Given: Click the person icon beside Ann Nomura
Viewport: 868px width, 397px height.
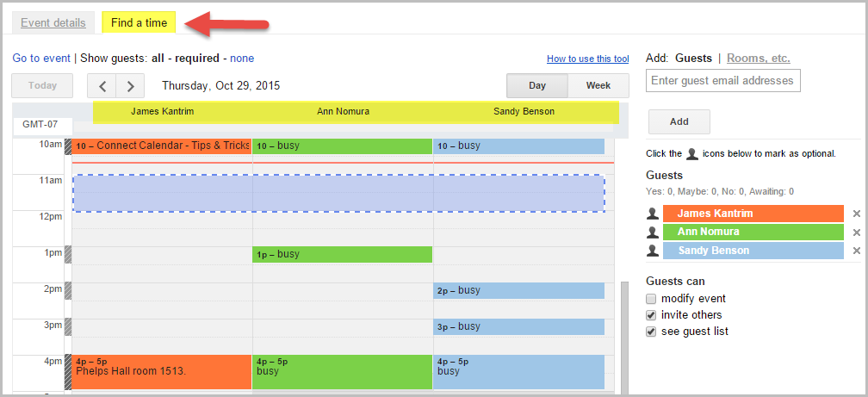Looking at the screenshot, I should coord(653,232).
